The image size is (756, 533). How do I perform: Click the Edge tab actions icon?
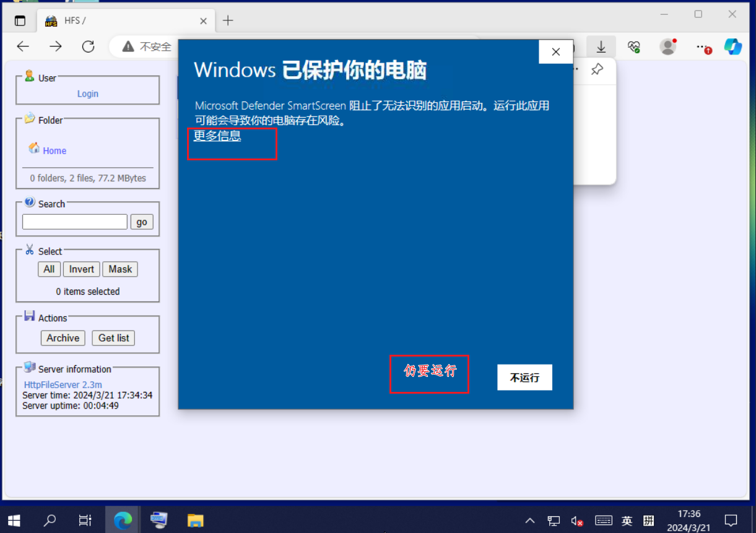click(20, 20)
